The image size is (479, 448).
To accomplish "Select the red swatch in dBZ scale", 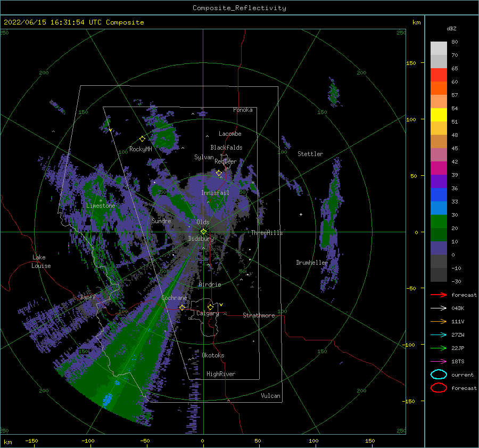I will point(439,75).
